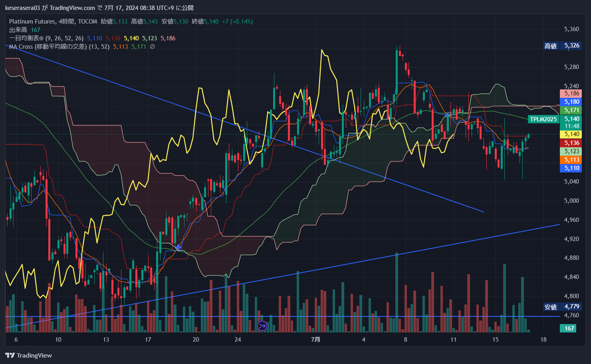Click the 13 date label on the time axis
This screenshot has width=591, height=364.
click(106, 340)
